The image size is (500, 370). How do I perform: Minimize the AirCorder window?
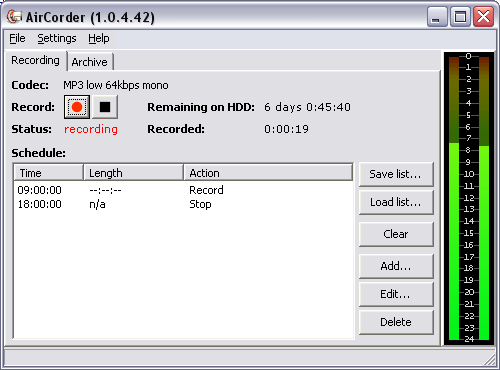(437, 16)
